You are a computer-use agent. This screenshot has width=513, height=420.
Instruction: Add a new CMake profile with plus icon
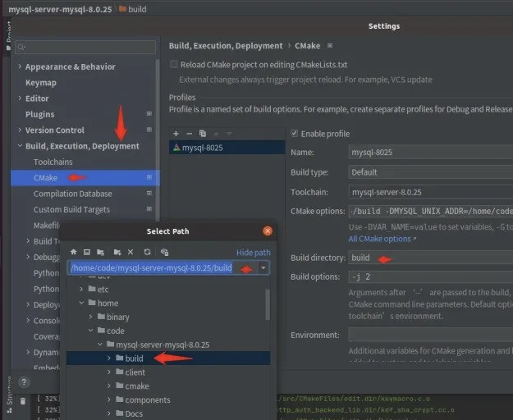click(176, 133)
